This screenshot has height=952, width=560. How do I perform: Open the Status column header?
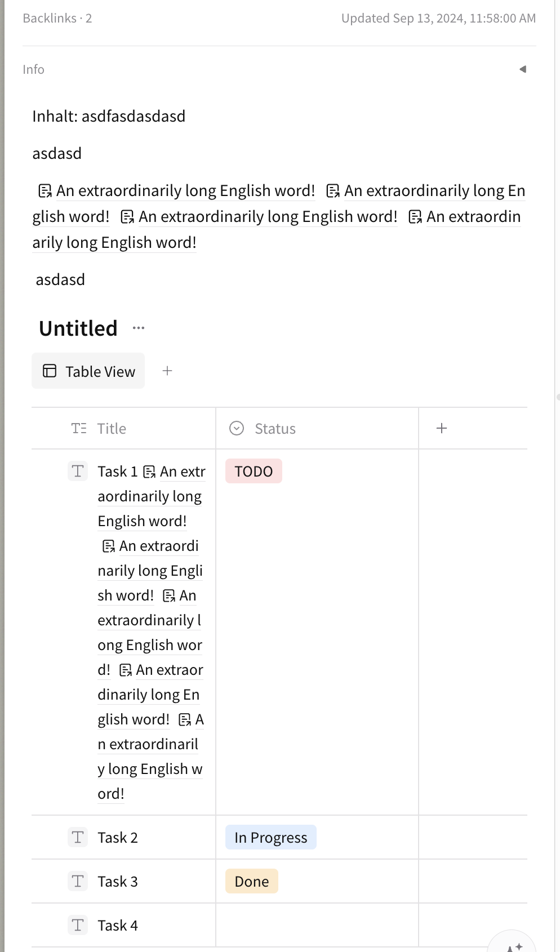pyautogui.click(x=317, y=429)
